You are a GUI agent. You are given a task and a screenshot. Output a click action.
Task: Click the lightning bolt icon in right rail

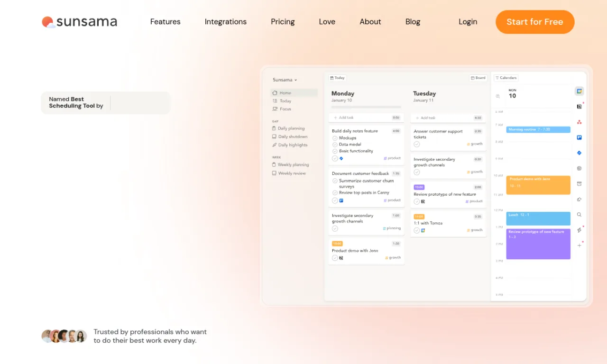pyautogui.click(x=579, y=230)
